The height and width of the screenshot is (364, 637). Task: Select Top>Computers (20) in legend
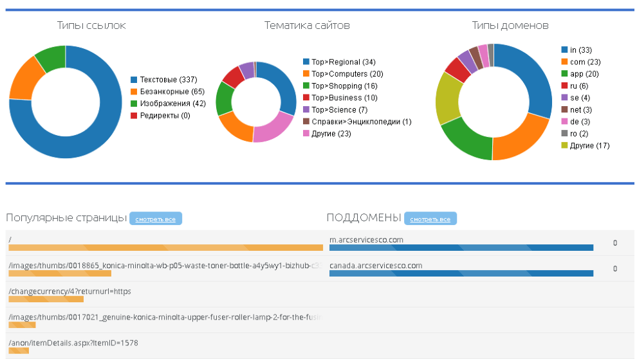pyautogui.click(x=347, y=74)
